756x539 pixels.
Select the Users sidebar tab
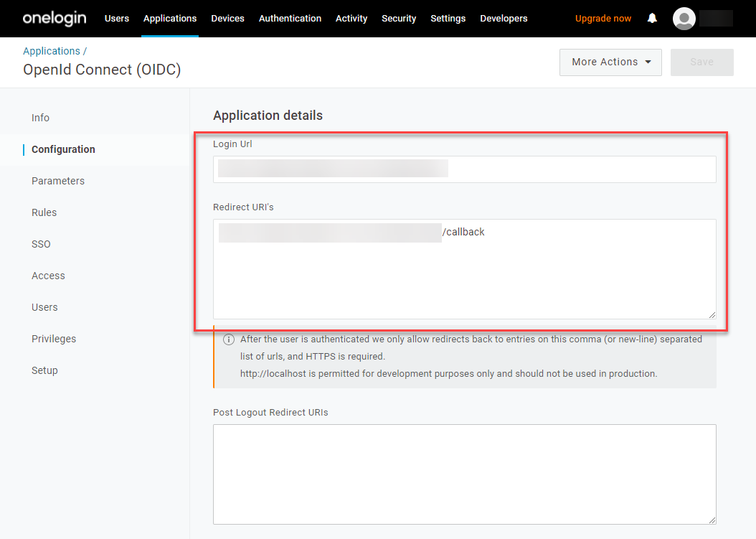(44, 307)
